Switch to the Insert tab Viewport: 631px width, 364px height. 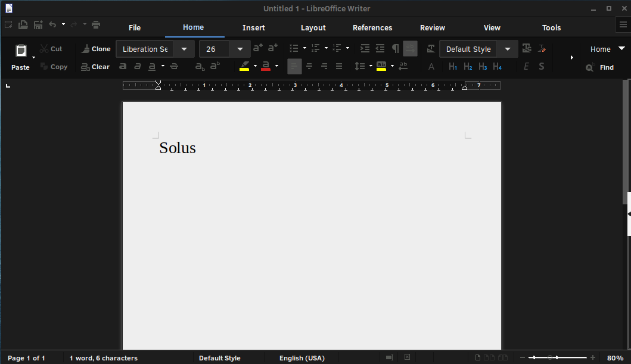[253, 28]
